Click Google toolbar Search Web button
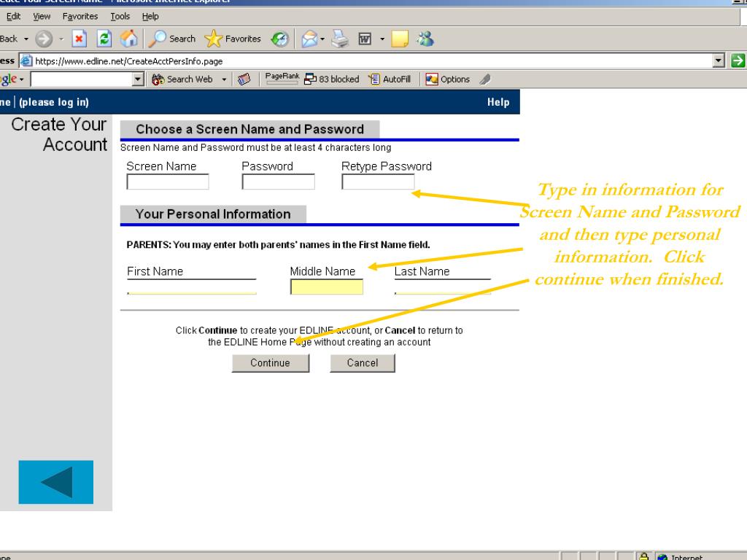 tap(183, 79)
